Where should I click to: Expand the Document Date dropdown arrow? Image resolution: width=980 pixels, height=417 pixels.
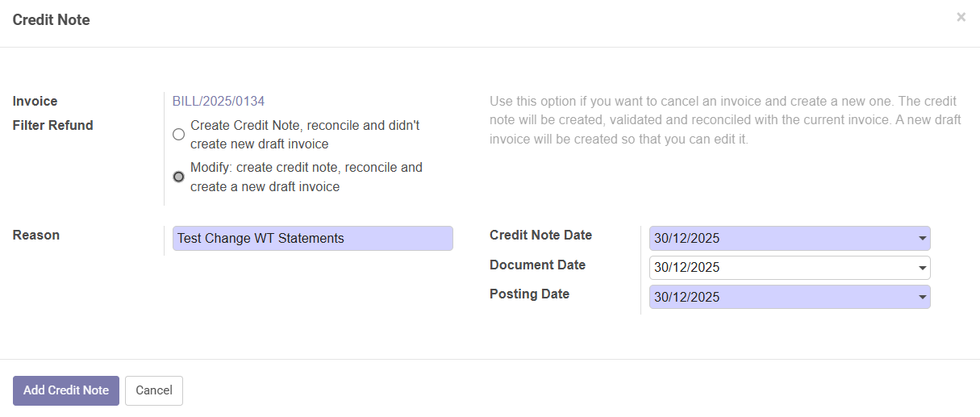pos(922,268)
